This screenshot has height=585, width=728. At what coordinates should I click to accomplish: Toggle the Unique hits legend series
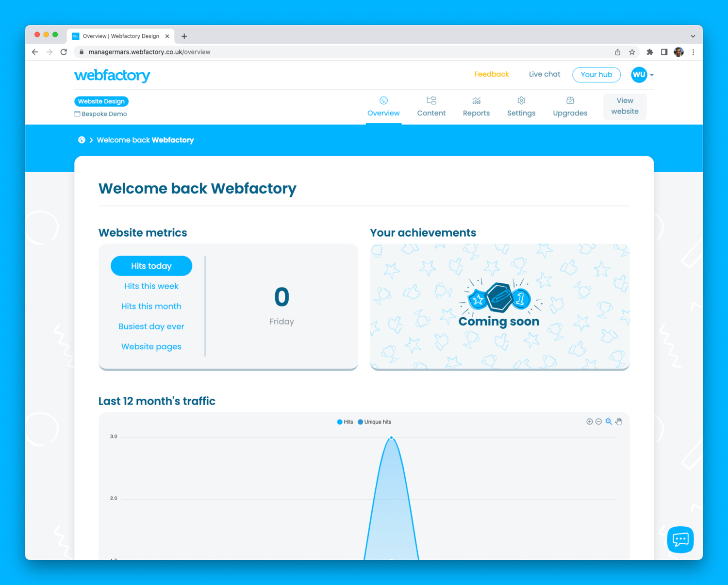[x=374, y=422]
